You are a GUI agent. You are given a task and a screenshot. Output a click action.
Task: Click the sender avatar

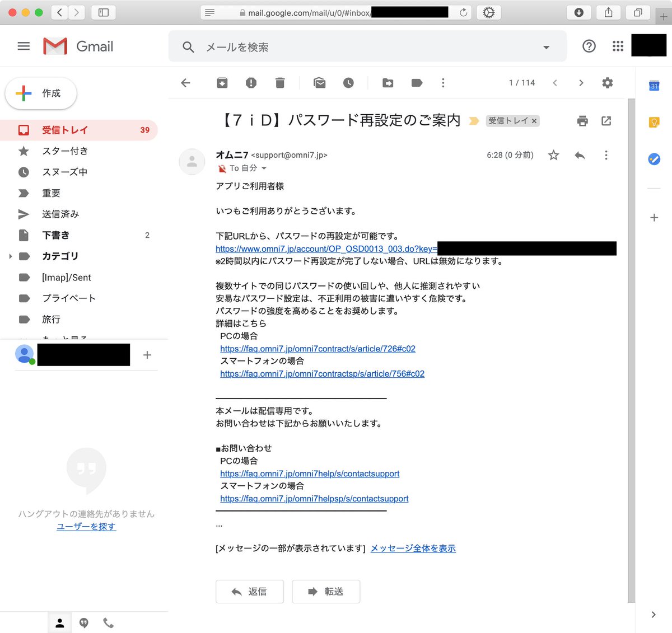192,162
